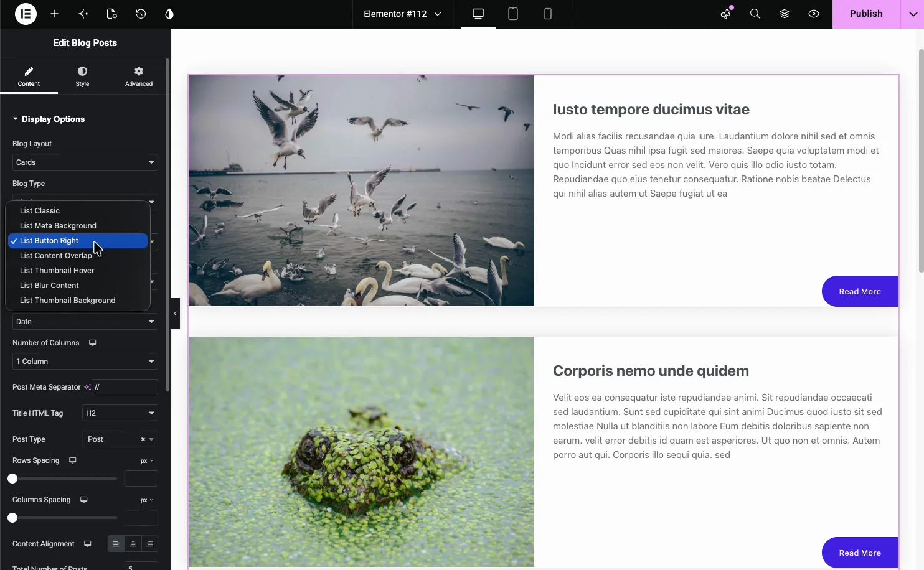The image size is (924, 570).
Task: Click Read More on Iusto tempore post
Action: tap(860, 291)
